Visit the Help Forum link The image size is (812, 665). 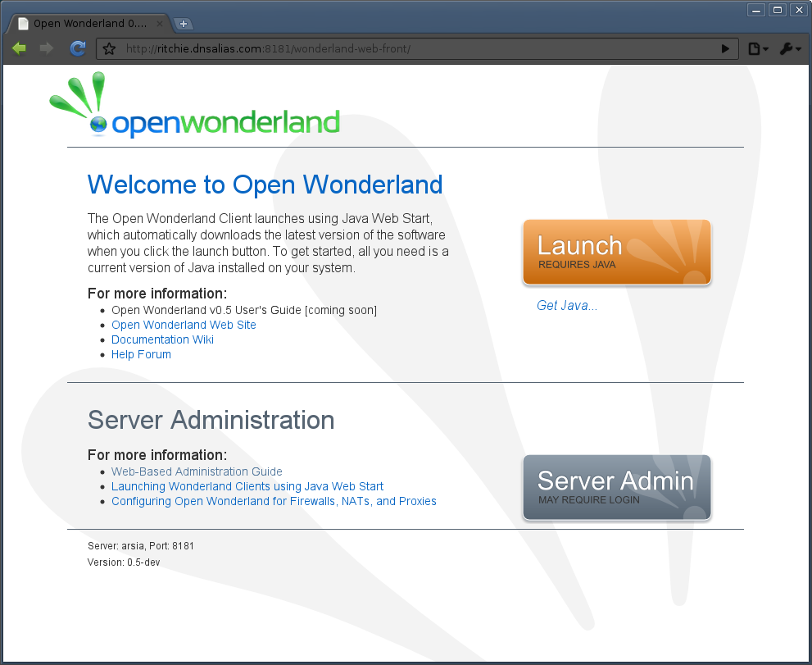[x=141, y=354]
